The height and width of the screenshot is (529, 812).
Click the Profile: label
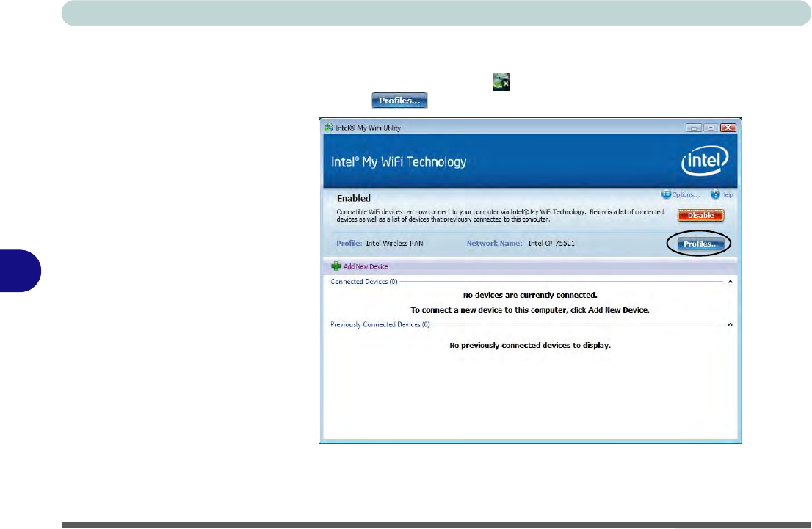coord(349,244)
